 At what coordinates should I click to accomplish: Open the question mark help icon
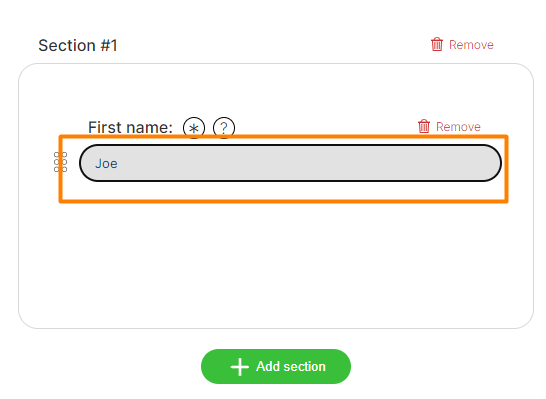tap(224, 128)
